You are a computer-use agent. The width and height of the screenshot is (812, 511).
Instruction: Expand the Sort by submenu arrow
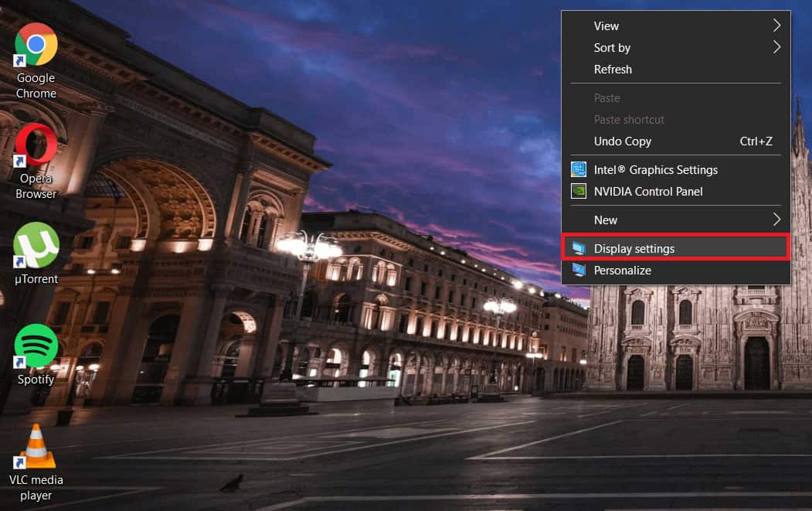click(x=776, y=47)
